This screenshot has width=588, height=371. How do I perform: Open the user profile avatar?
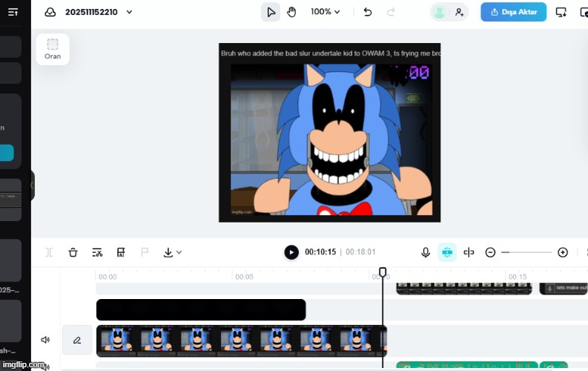(439, 12)
